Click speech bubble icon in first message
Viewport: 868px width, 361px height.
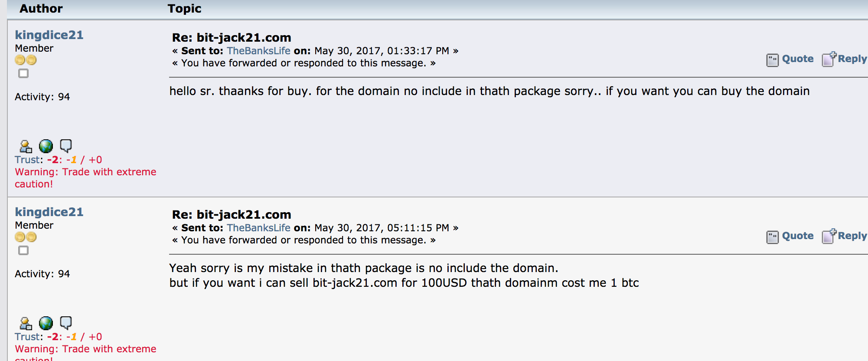coord(65,146)
